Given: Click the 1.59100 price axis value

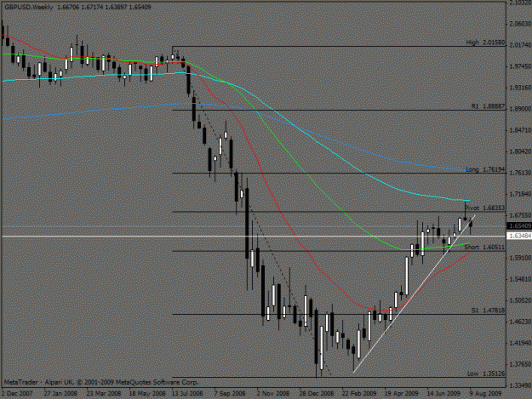Looking at the screenshot, I should click(520, 258).
